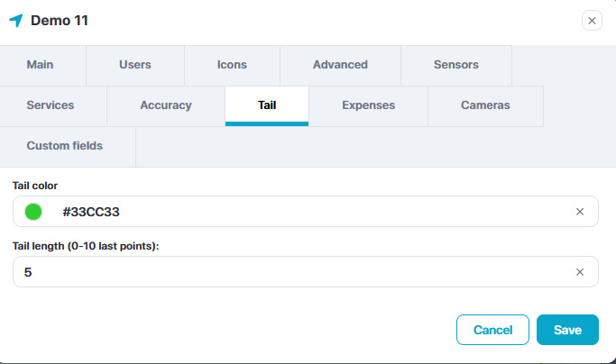View the Expenses tab
616x364 pixels.
click(368, 105)
